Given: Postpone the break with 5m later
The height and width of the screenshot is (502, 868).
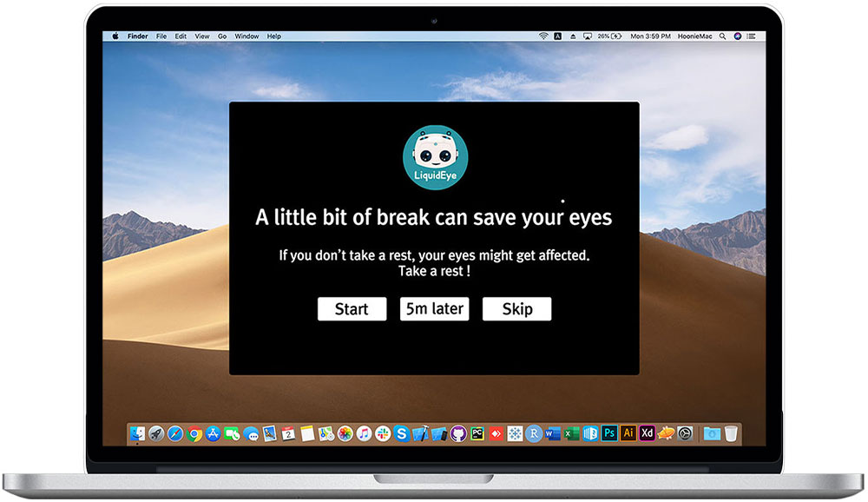Looking at the screenshot, I should (435, 308).
